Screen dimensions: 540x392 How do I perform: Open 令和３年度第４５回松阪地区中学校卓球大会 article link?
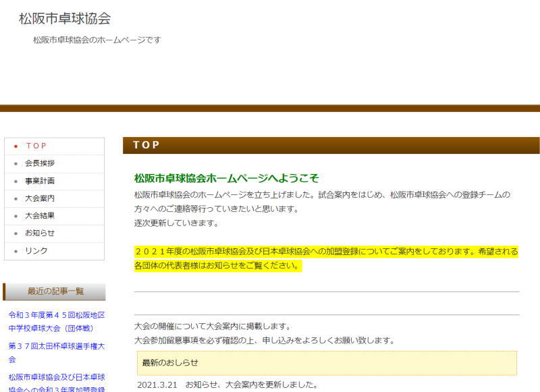point(56,322)
